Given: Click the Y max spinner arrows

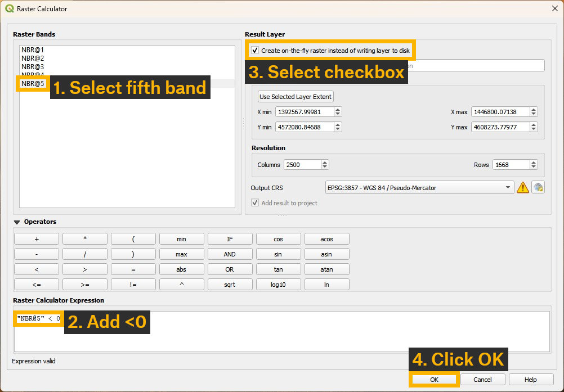Looking at the screenshot, I should click(x=534, y=127).
